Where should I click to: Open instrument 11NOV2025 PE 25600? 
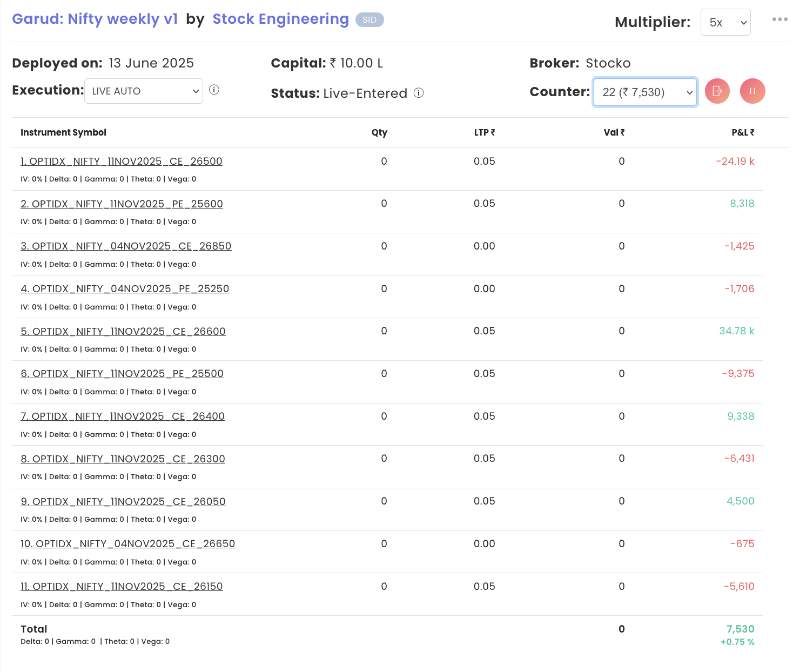122,204
